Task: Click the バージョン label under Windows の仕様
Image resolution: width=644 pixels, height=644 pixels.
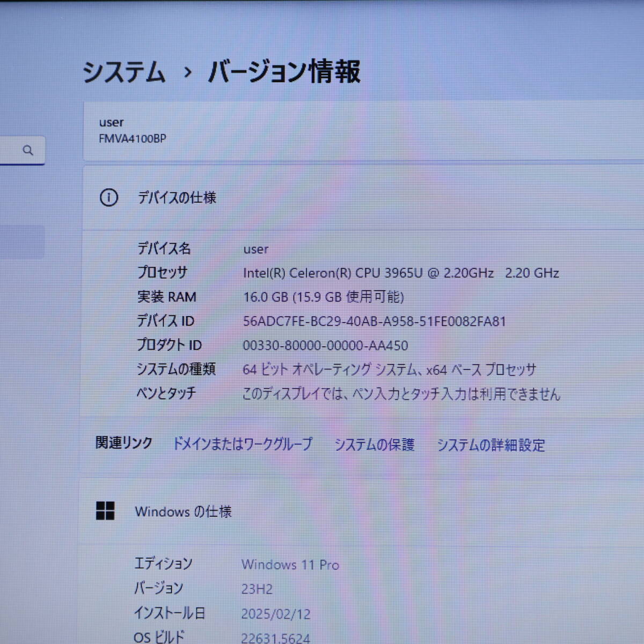Action: 158,588
